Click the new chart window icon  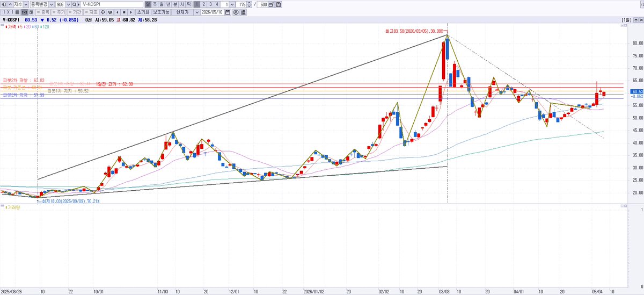(x=271, y=4)
